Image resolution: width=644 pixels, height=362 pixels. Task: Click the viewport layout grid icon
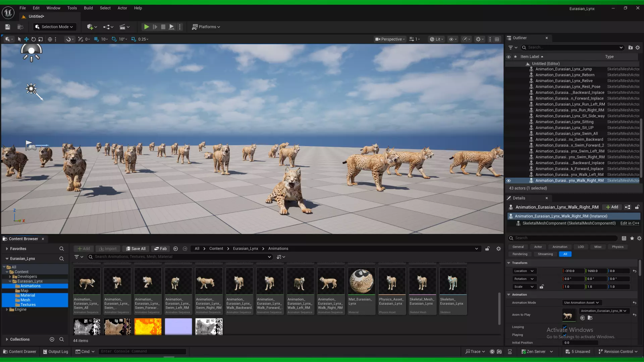[x=497, y=39]
